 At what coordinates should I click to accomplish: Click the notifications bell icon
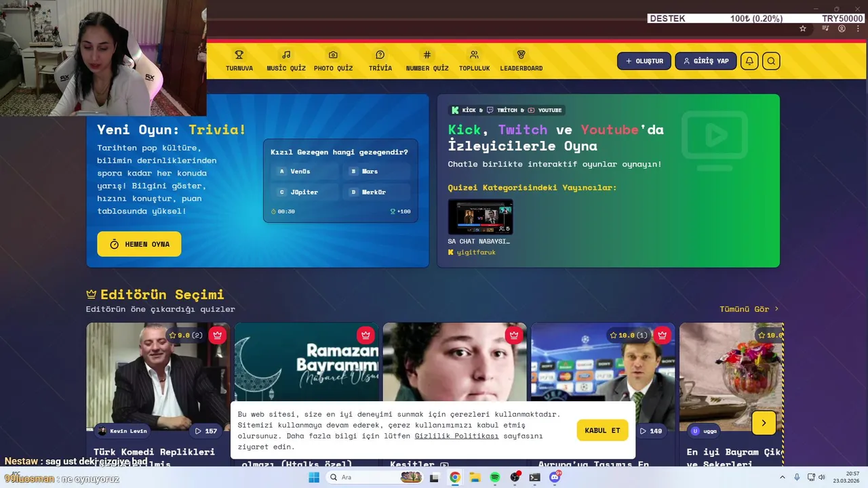click(749, 61)
